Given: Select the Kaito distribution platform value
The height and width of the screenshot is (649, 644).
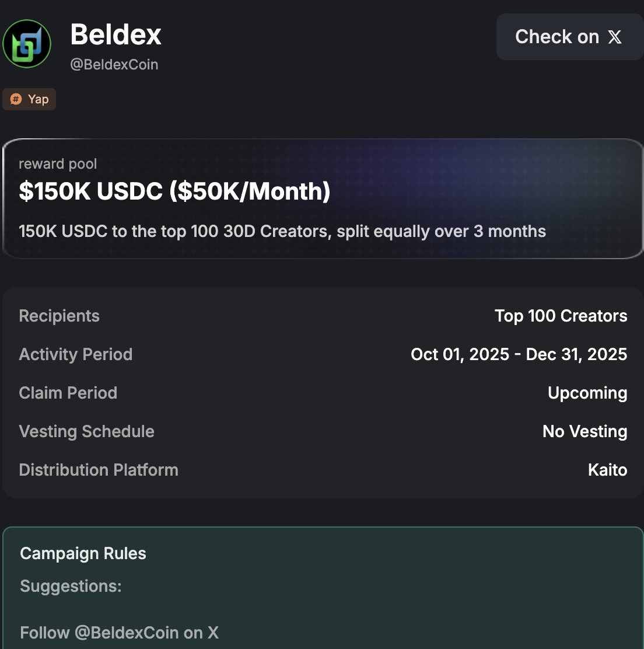Looking at the screenshot, I should click(607, 470).
